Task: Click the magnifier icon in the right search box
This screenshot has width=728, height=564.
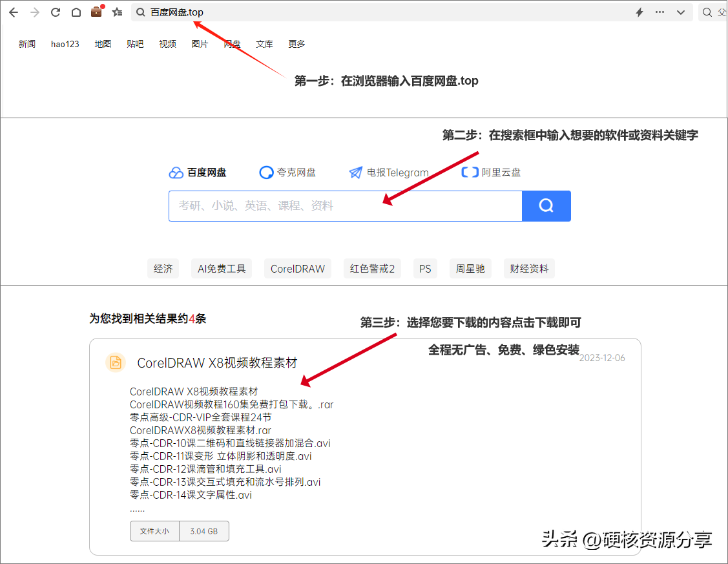Action: tap(707, 12)
